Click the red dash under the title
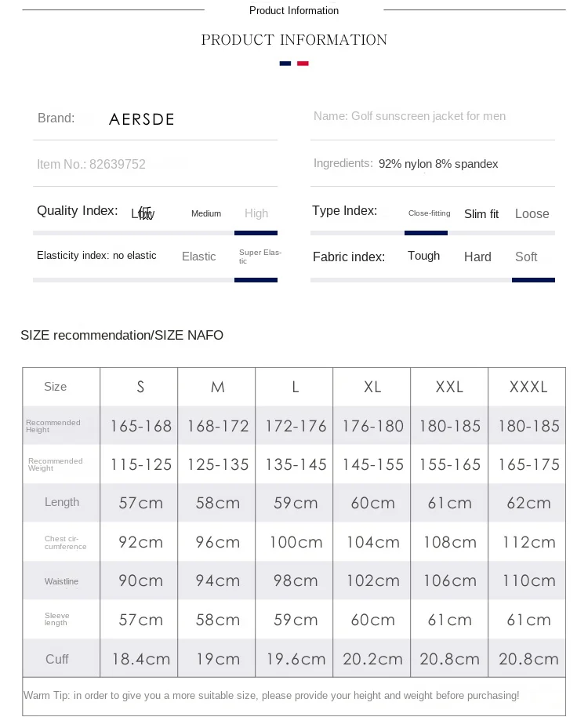The height and width of the screenshot is (717, 588). [303, 64]
